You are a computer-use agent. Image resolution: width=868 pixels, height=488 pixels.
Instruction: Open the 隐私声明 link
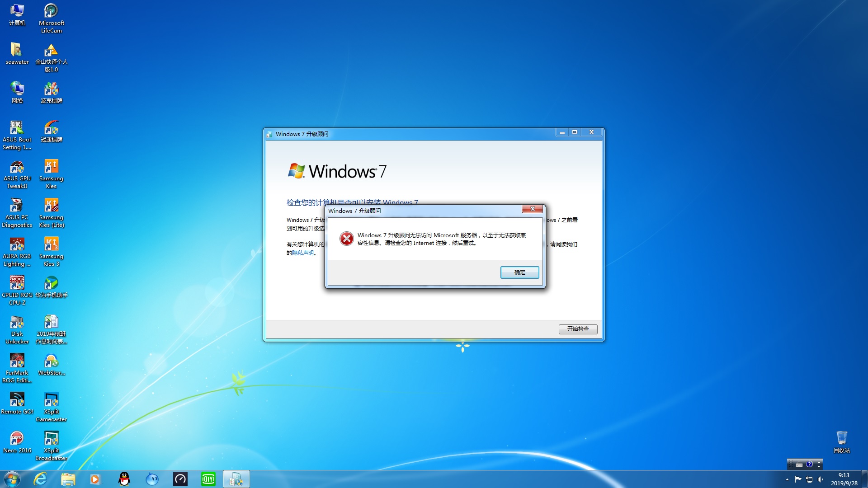[x=302, y=253]
